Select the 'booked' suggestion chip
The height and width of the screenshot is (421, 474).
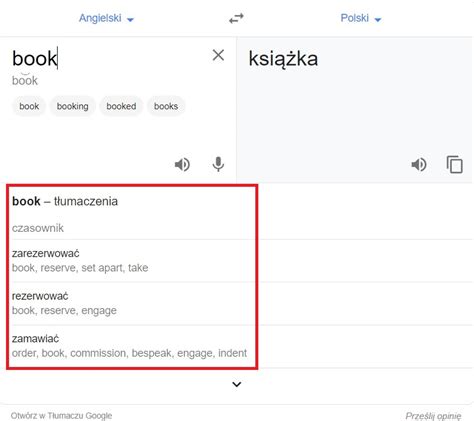[x=121, y=106]
